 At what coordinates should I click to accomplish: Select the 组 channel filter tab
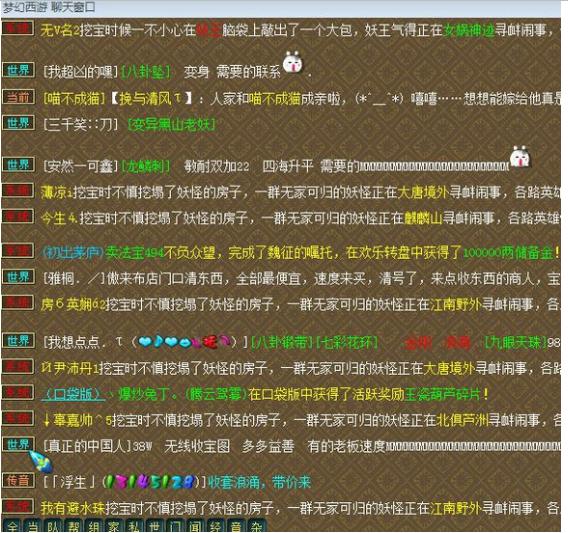pos(93,526)
